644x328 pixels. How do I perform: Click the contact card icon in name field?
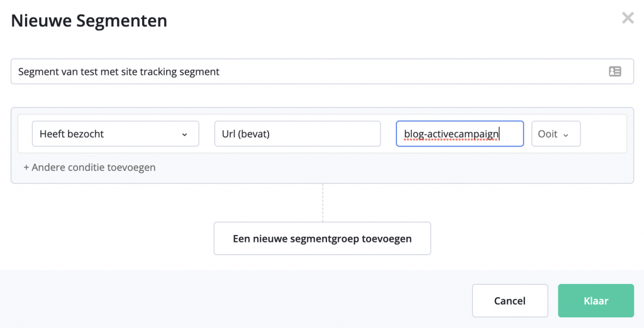[615, 72]
